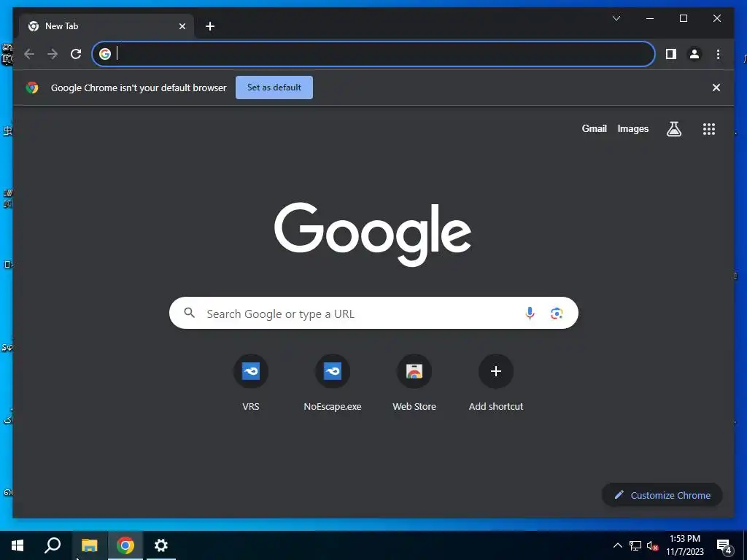Click the Add shortcut button

point(496,383)
